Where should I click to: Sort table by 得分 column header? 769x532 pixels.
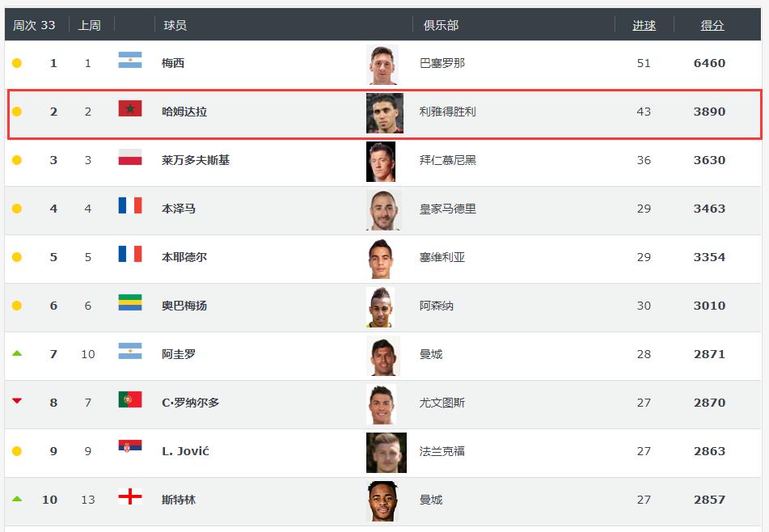point(712,25)
